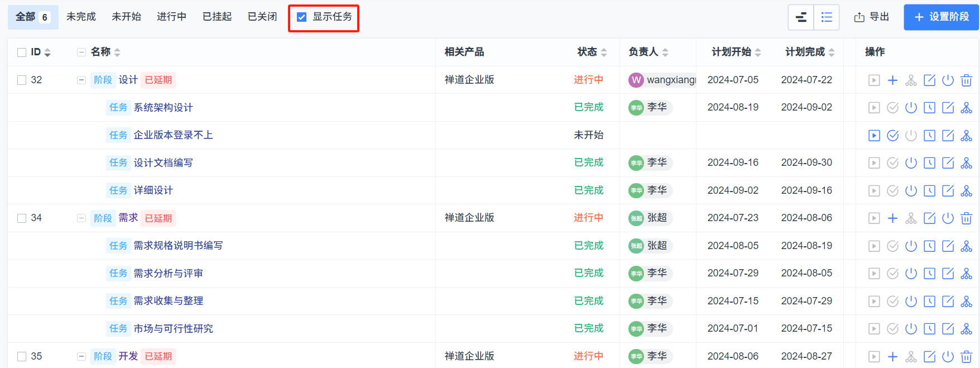
Task: Edit stage 需求 with the pencil icon
Action: click(x=930, y=218)
